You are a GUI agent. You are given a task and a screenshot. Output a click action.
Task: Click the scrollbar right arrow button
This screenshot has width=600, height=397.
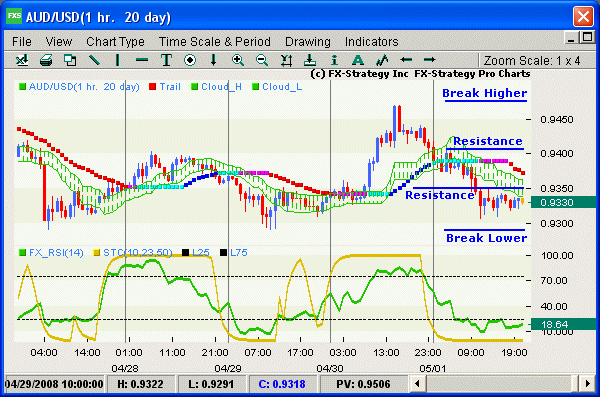click(588, 384)
